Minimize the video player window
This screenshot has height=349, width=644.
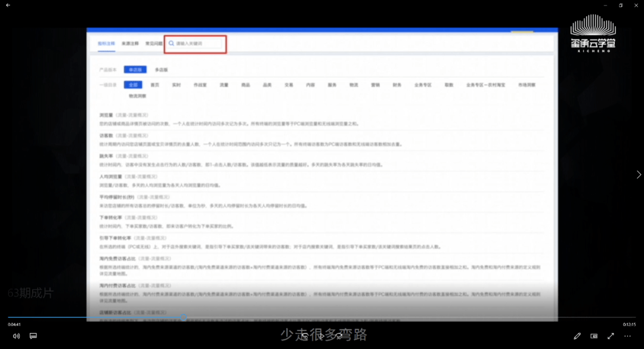pyautogui.click(x=605, y=5)
